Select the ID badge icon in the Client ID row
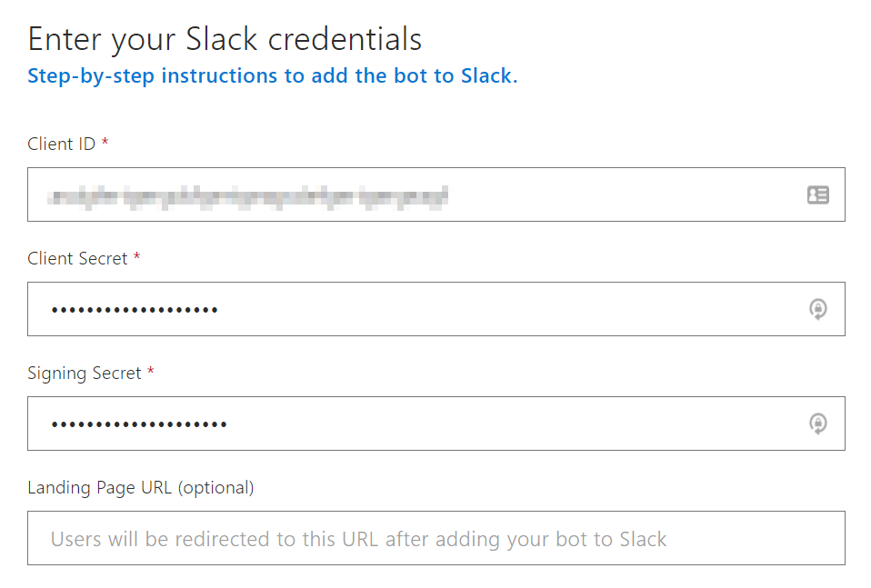Viewport: 871px width, 588px height. [x=819, y=194]
